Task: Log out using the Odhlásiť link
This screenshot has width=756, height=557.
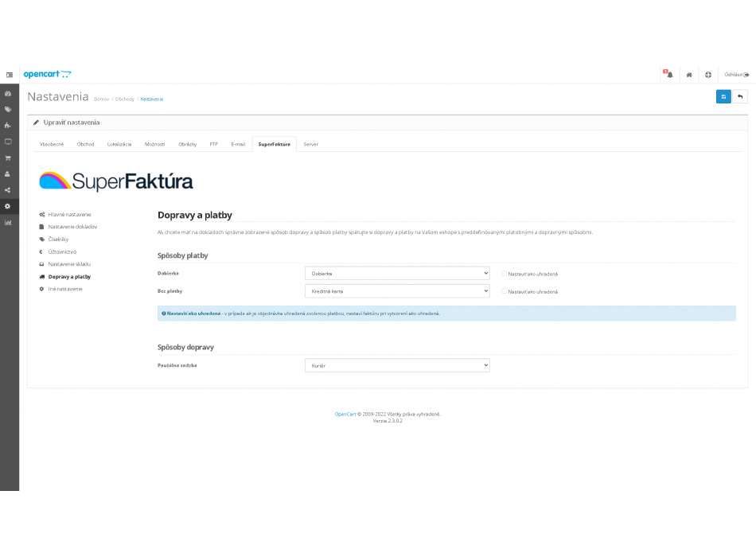Action: [x=736, y=75]
